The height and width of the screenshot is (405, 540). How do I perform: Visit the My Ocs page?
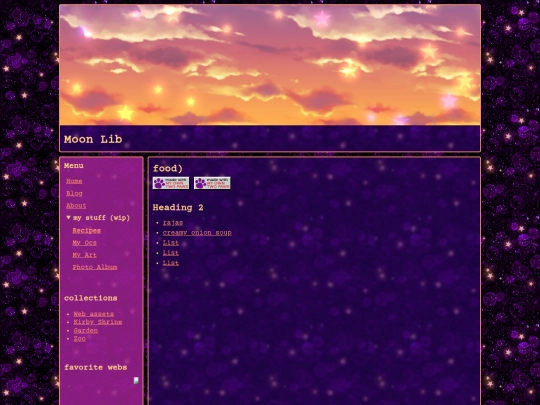pyautogui.click(x=84, y=243)
